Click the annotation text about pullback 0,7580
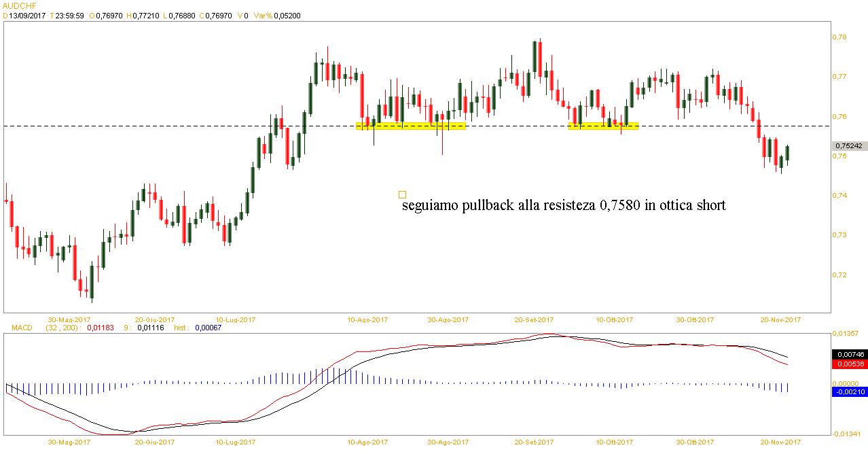This screenshot has height=454, width=868. click(563, 205)
